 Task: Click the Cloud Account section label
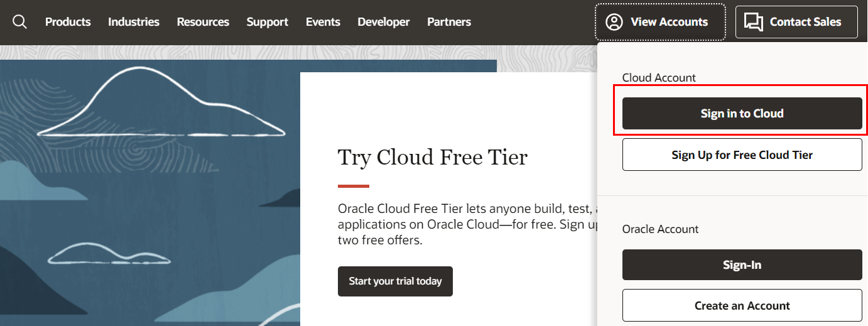pos(659,78)
